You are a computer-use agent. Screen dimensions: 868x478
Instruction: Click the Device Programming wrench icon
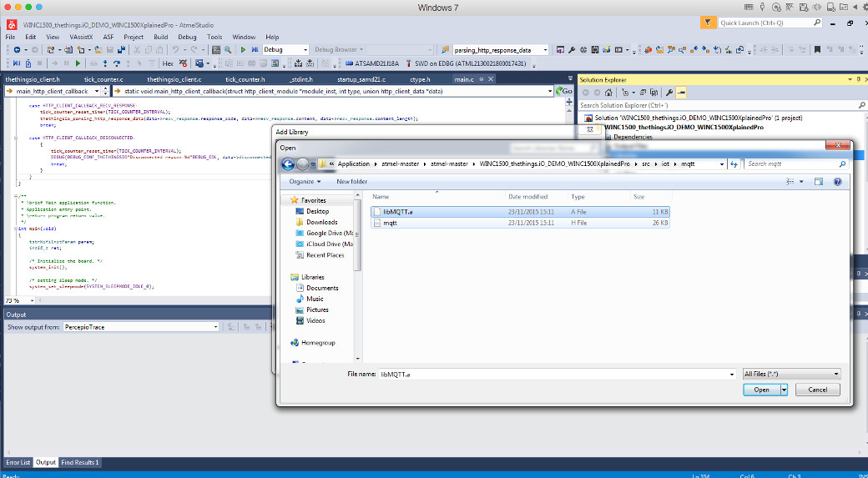click(x=572, y=50)
